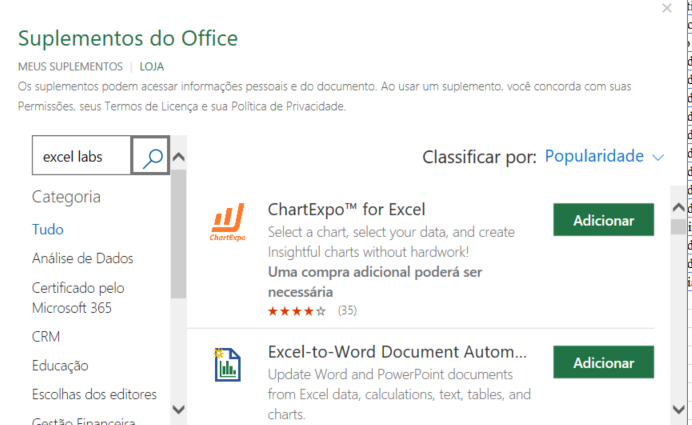This screenshot has height=425, width=692.
Task: Select the Certificado pelo Microsoft 365 category
Action: tap(79, 298)
